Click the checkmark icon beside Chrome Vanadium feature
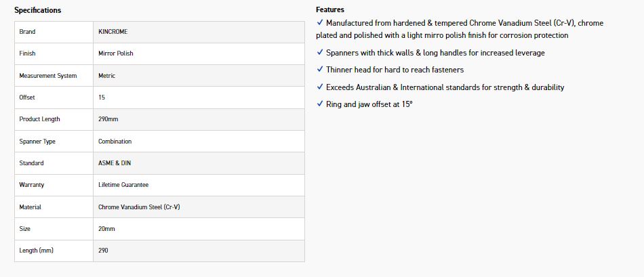 coord(320,22)
